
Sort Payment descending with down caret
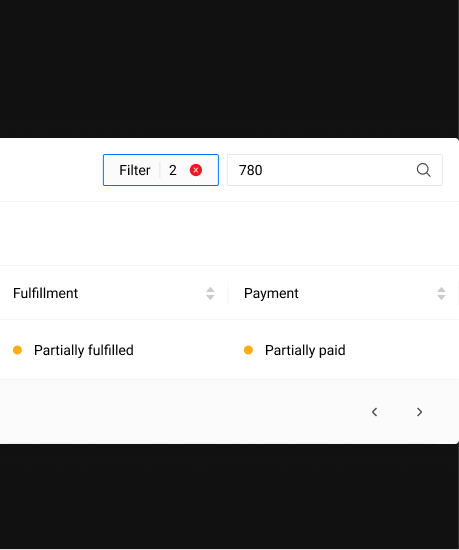pyautogui.click(x=441, y=297)
